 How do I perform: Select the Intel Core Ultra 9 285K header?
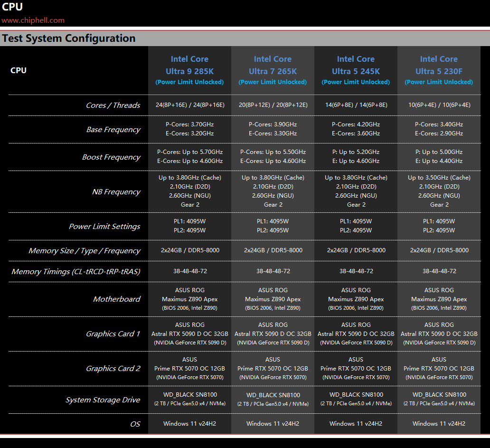190,65
